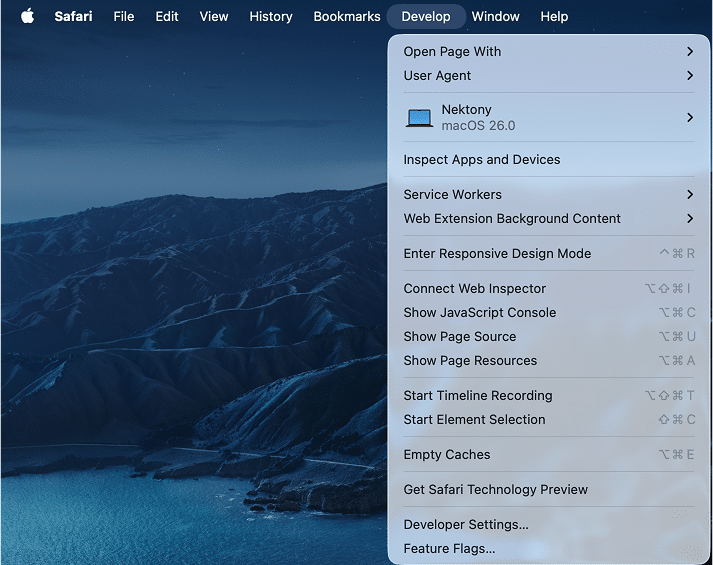Screen dimensions: 713x565
Task: Enter Responsive Design Mode
Action: coord(497,253)
